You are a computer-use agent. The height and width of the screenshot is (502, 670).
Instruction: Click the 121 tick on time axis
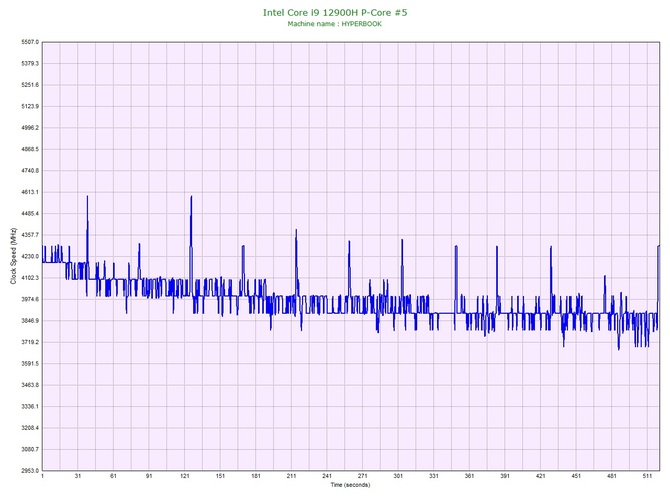click(x=185, y=476)
